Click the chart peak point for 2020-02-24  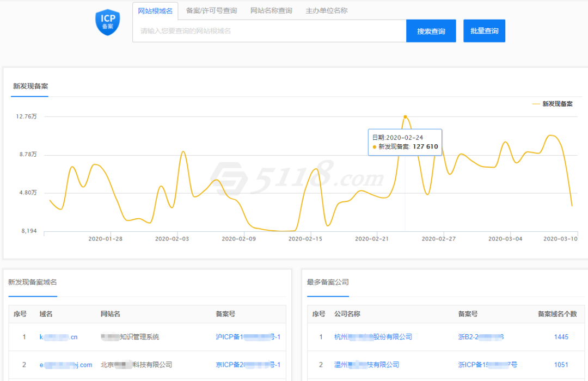coord(405,117)
